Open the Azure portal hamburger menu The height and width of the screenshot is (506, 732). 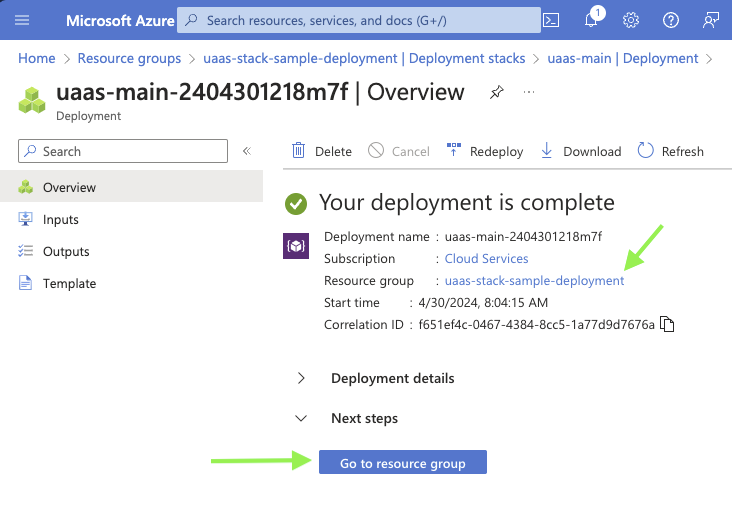click(x=22, y=20)
